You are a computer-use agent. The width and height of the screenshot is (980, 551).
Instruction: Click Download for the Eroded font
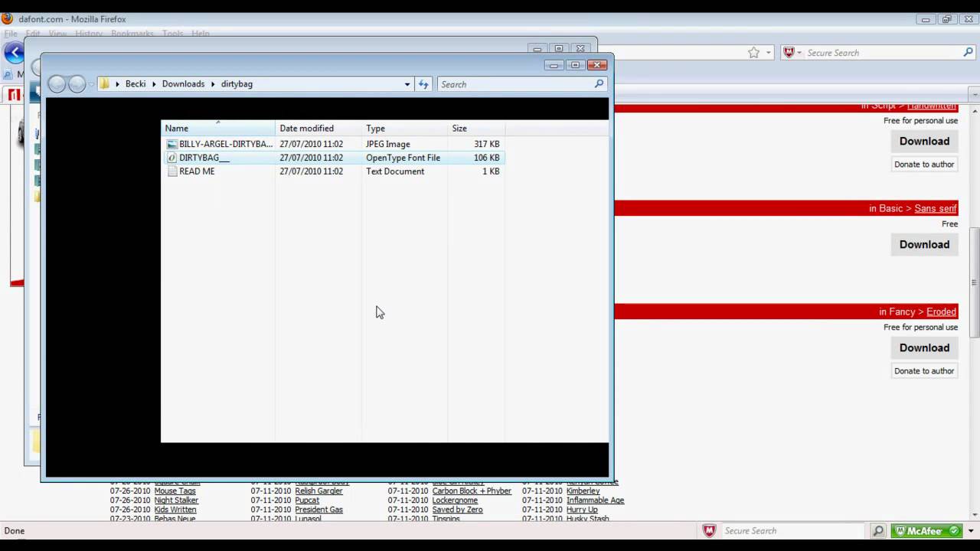(924, 347)
